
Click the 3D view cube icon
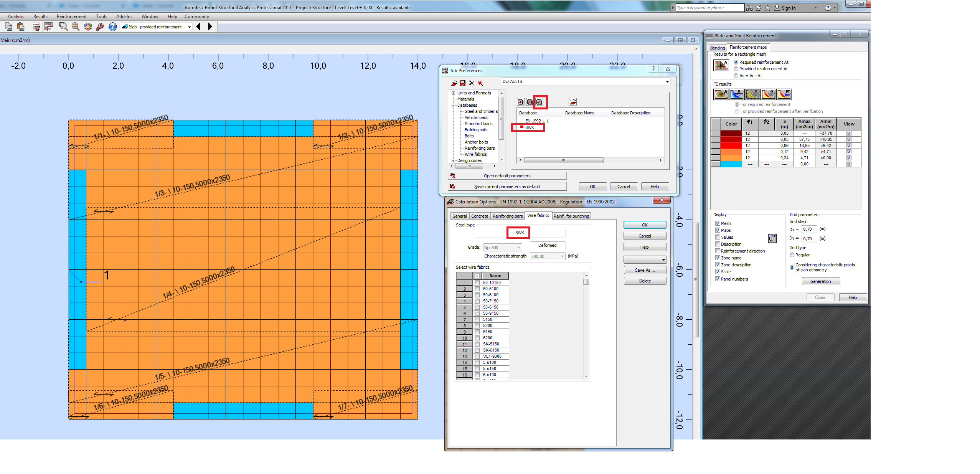[x=87, y=26]
